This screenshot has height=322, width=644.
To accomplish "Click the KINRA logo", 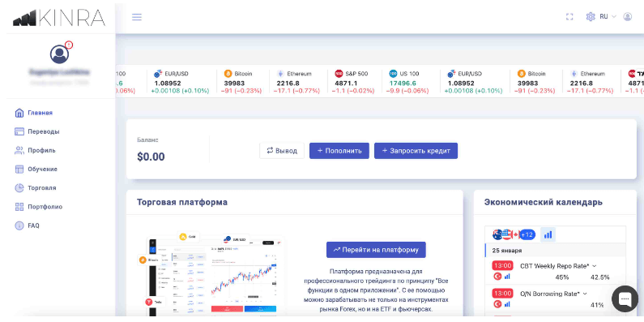I will pos(59,18).
